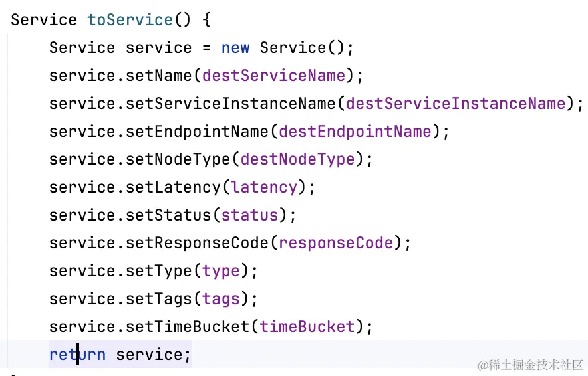Click destNodeType argument

(x=298, y=160)
